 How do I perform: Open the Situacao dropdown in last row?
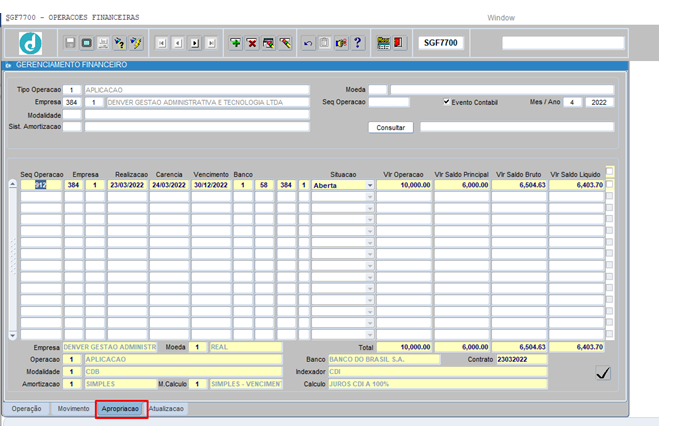pyautogui.click(x=370, y=334)
